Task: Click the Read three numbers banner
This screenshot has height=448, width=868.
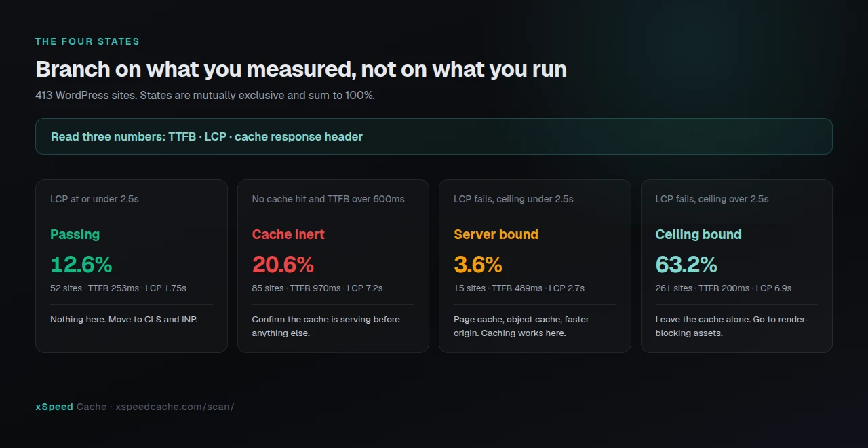Action: (x=434, y=136)
